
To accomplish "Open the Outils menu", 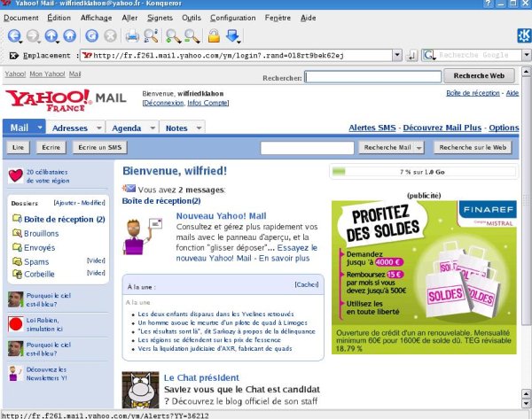I will coord(192,18).
